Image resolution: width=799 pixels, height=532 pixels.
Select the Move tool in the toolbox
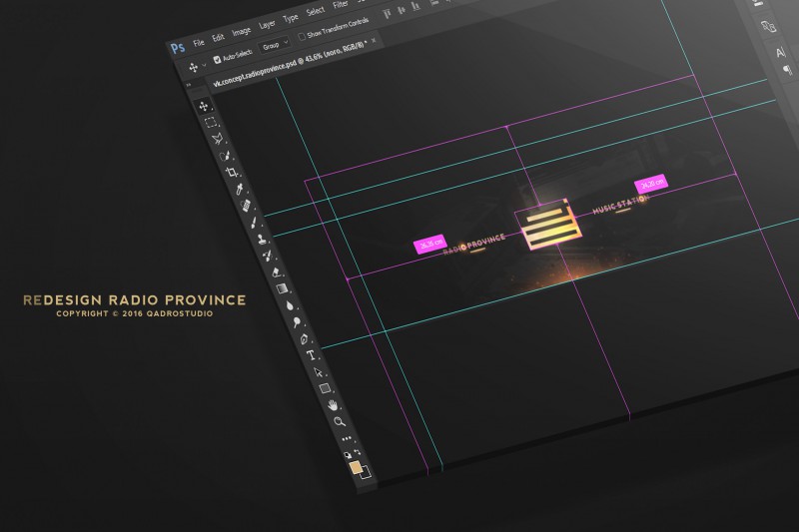[204, 106]
